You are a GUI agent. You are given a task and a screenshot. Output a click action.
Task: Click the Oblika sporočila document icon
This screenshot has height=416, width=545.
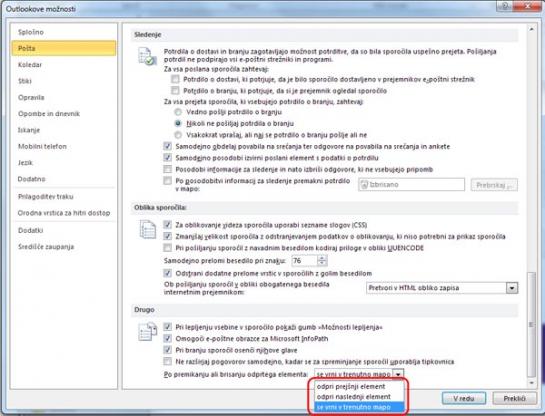pos(148,229)
